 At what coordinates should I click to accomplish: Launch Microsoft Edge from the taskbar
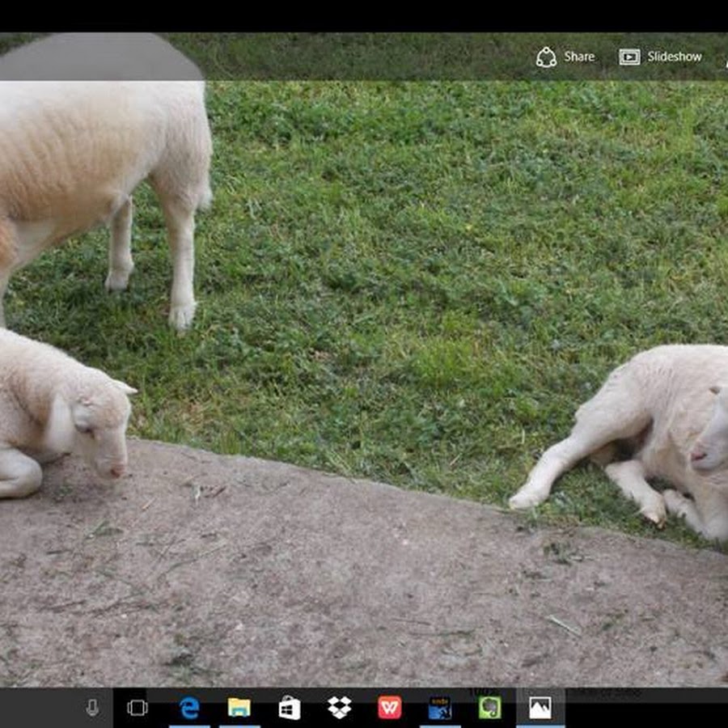point(189,708)
